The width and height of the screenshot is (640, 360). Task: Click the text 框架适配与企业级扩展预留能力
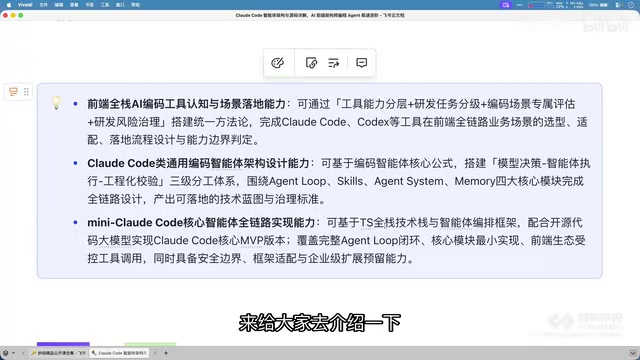pyautogui.click(x=330, y=258)
